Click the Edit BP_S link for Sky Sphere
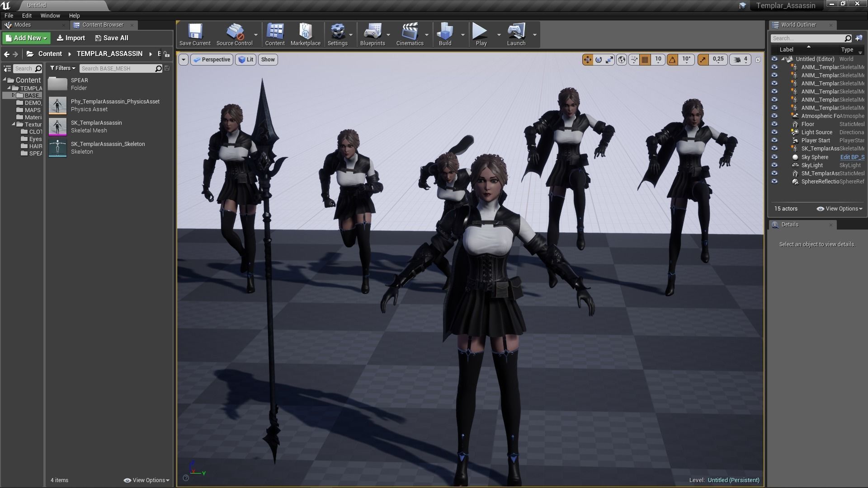 852,157
